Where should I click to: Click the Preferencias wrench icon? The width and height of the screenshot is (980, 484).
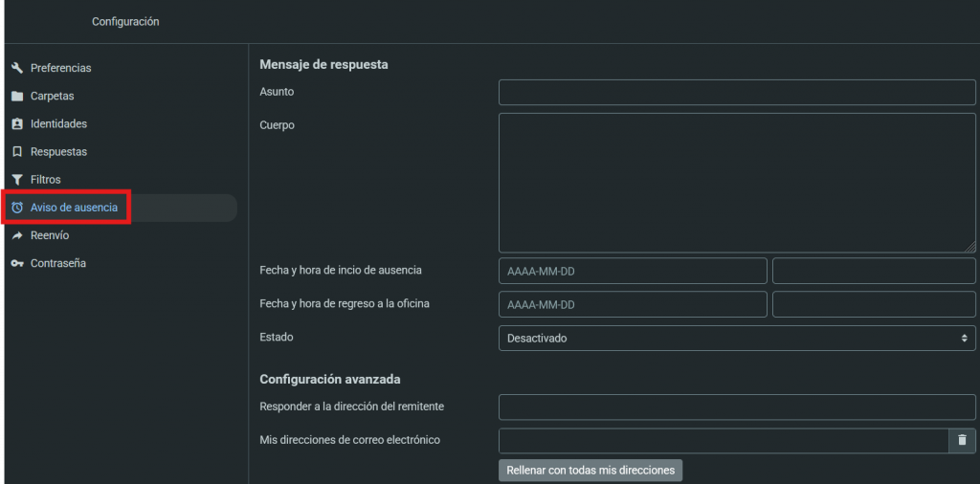point(17,69)
